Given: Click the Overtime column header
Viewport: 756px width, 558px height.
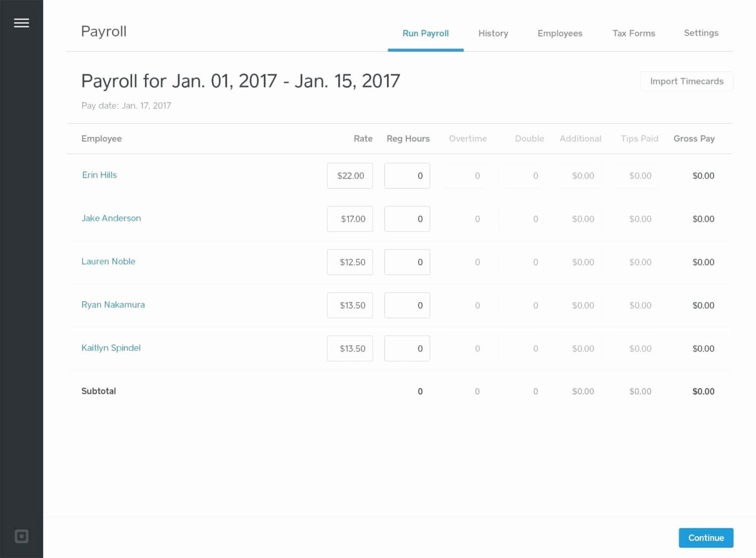Looking at the screenshot, I should pos(468,139).
